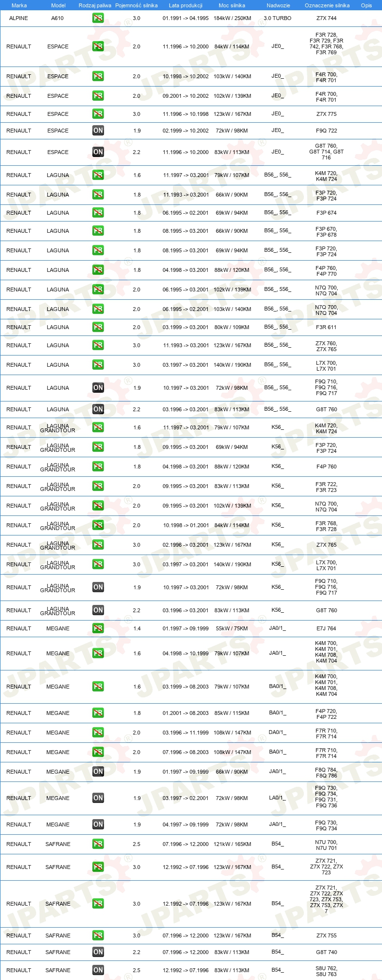Select engine code G8T 740

point(326,952)
